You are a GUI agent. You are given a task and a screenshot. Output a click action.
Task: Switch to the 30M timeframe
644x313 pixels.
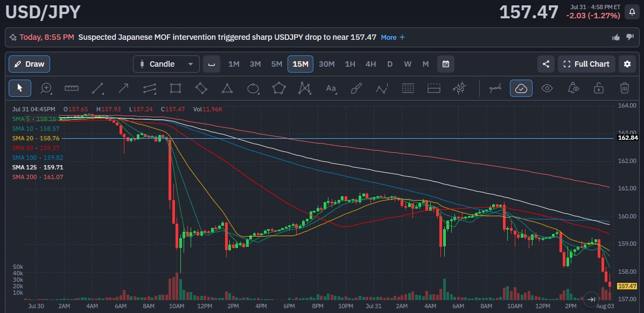[x=327, y=64]
